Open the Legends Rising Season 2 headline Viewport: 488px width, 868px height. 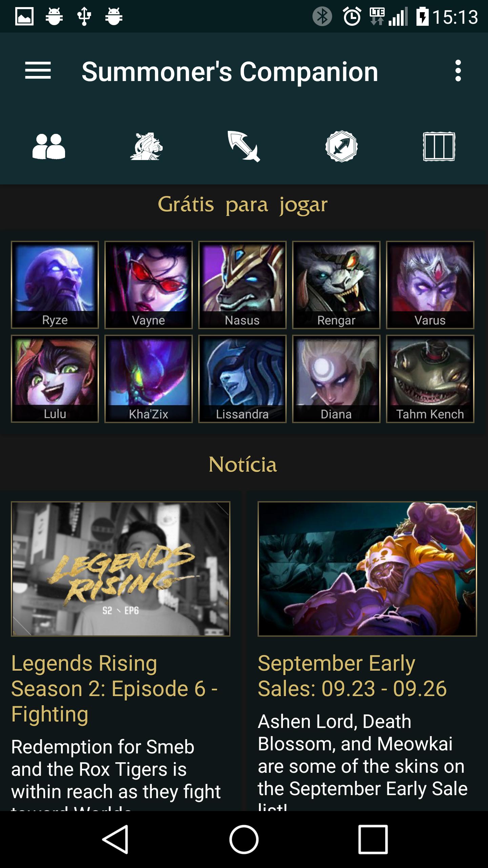coord(115,688)
